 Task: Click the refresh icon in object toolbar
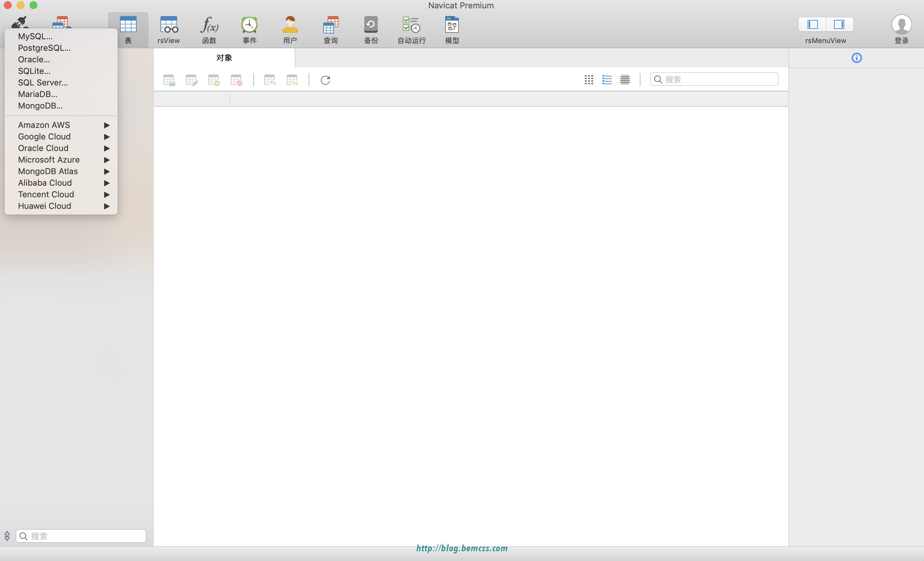pyautogui.click(x=325, y=80)
